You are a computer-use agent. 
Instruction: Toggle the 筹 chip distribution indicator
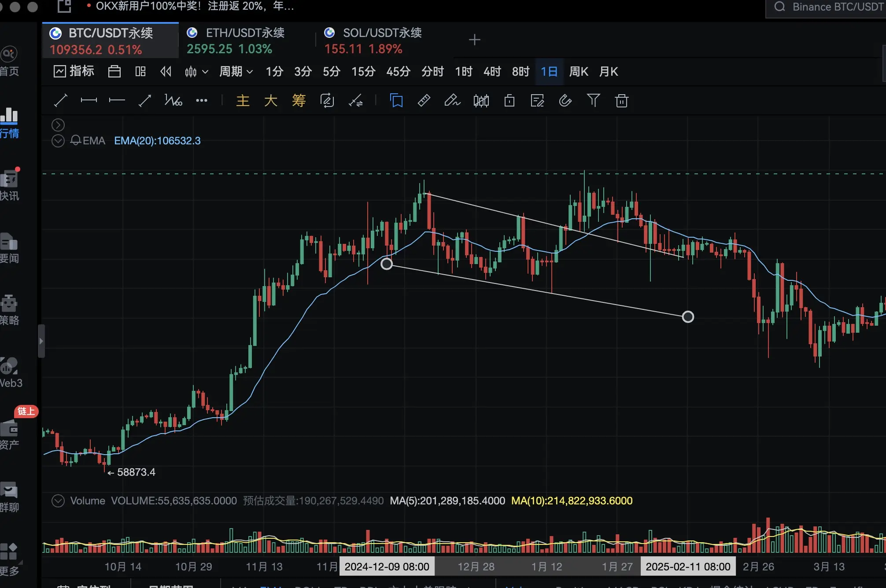click(299, 101)
